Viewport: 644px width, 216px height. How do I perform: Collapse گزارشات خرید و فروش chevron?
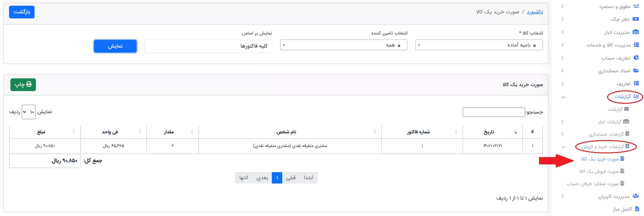[x=563, y=147]
